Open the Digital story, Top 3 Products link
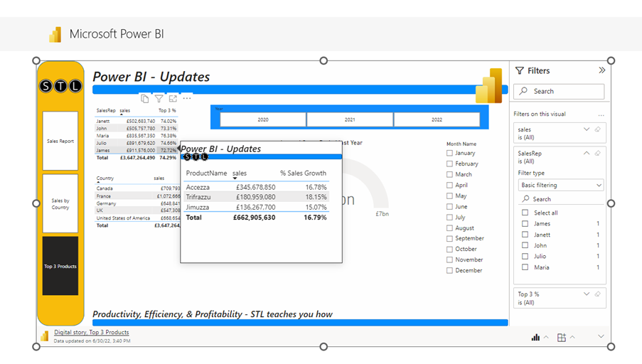This screenshot has width=642, height=364. click(91, 333)
